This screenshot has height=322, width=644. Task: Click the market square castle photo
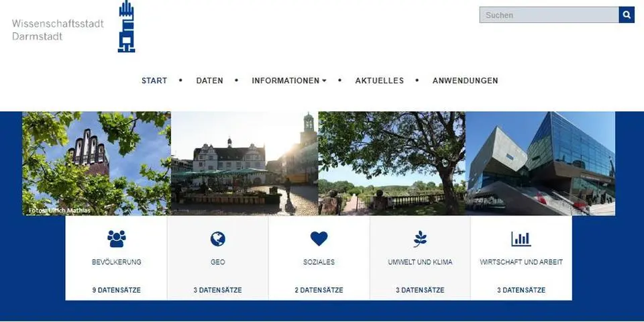tap(244, 163)
